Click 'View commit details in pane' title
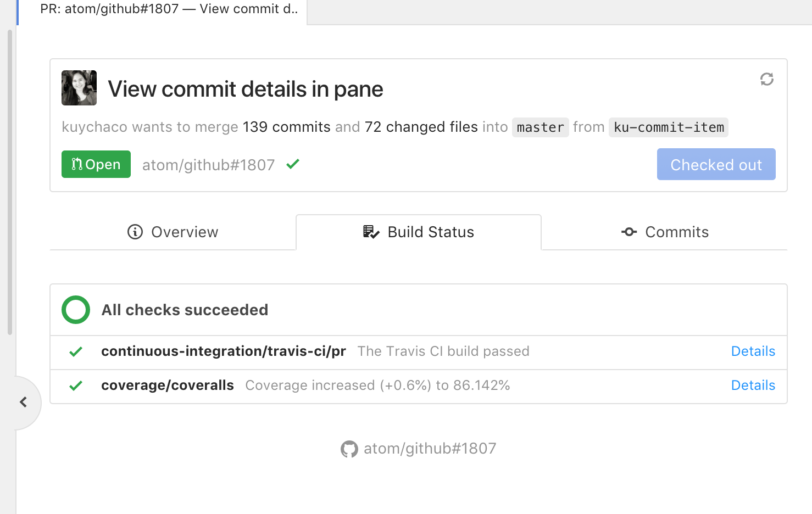The width and height of the screenshot is (812, 514). [x=246, y=89]
